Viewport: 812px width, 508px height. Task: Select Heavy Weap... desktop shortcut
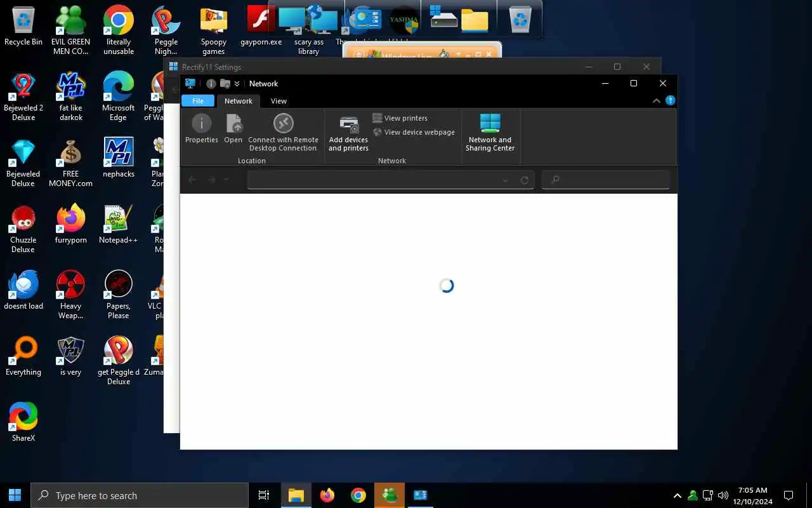click(70, 295)
